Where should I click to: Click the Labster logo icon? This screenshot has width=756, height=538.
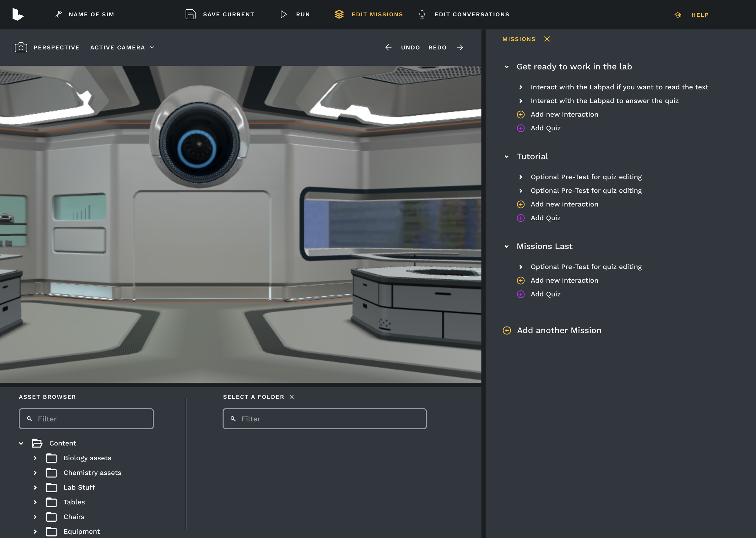click(18, 14)
